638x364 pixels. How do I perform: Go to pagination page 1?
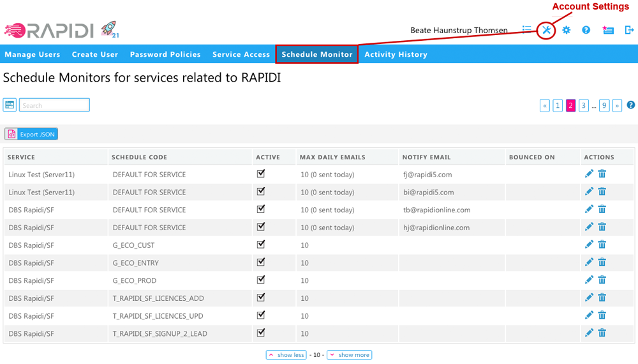pyautogui.click(x=558, y=105)
